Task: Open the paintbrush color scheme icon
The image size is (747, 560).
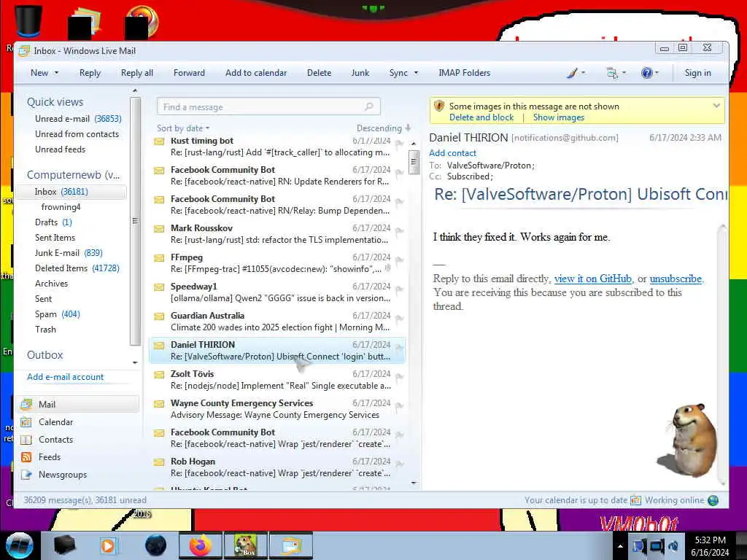Action: [x=572, y=73]
